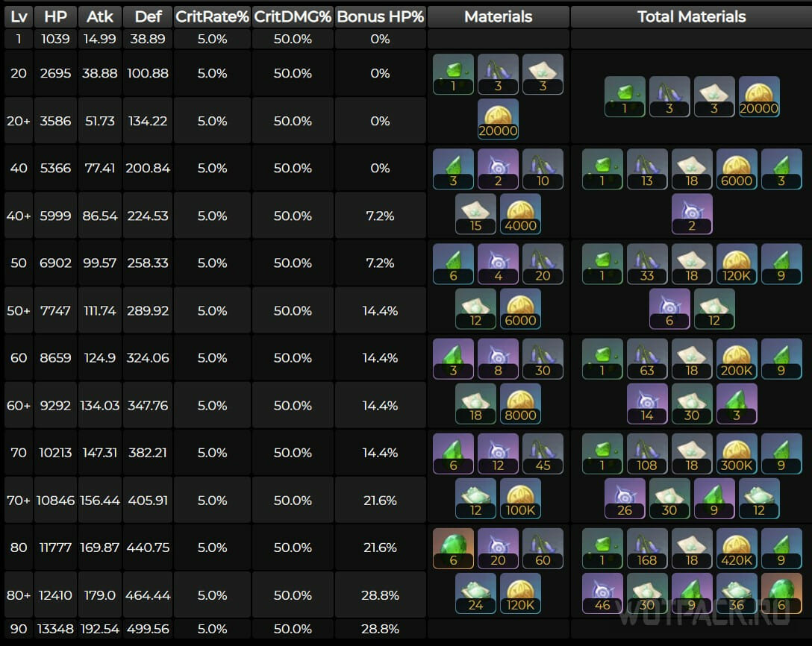Click the flower icon with count 20
This screenshot has height=646, width=812.
(543, 263)
